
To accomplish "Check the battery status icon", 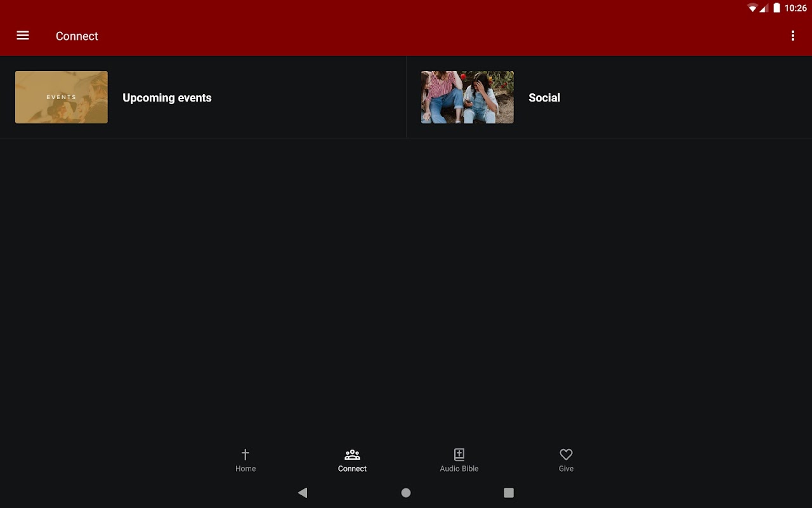I will (x=776, y=8).
